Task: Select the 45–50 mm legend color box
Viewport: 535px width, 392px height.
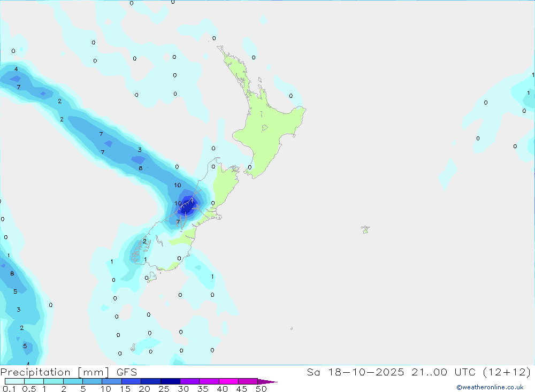Action: tap(248, 381)
